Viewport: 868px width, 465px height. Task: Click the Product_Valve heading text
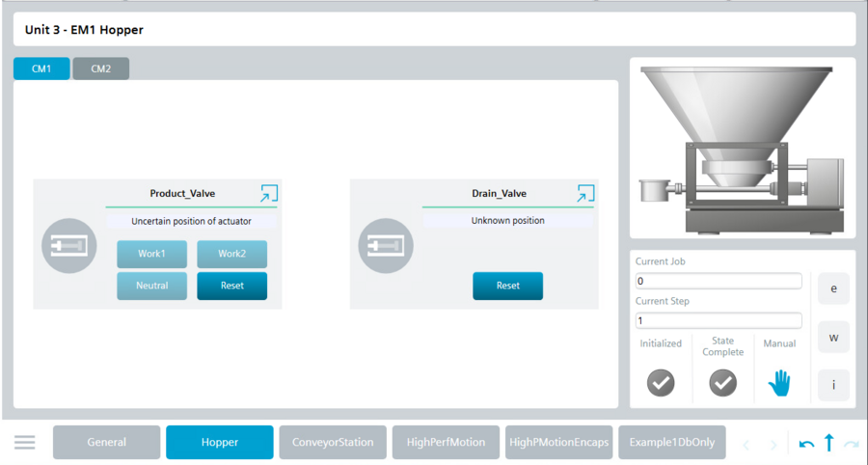click(x=182, y=193)
